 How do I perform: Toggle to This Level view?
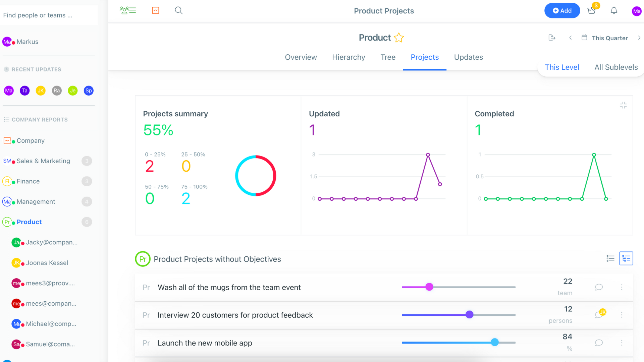pos(562,67)
